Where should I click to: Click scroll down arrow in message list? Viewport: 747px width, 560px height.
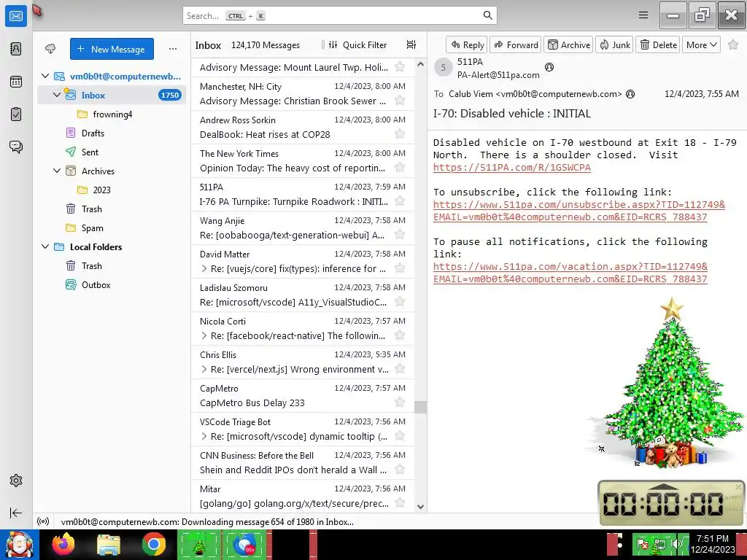tap(420, 507)
